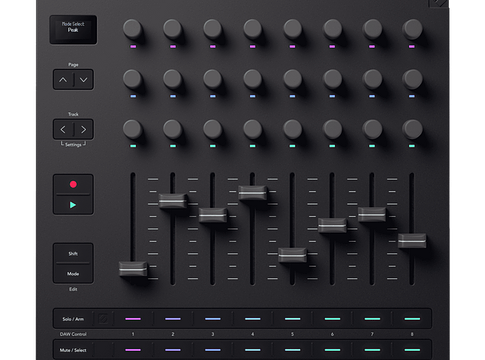Click the Solo / Arm button
The image size is (485, 360).
73,319
